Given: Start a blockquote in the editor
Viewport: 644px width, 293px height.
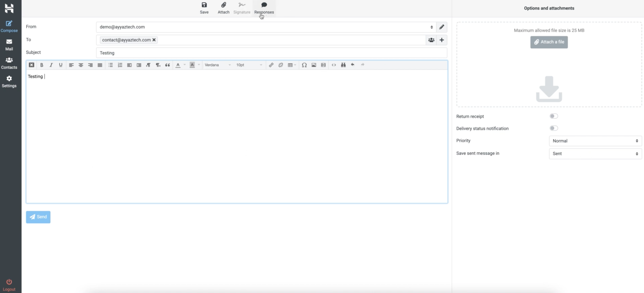Looking at the screenshot, I should 167,65.
